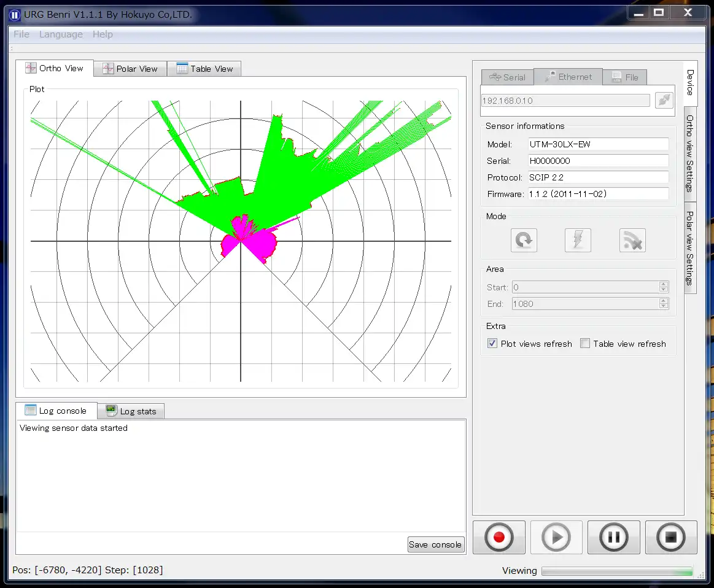Open the Language menu
The height and width of the screenshot is (588, 714).
tap(61, 34)
